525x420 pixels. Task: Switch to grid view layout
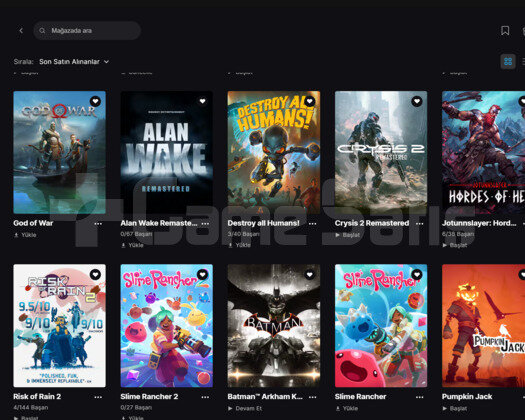(x=508, y=62)
